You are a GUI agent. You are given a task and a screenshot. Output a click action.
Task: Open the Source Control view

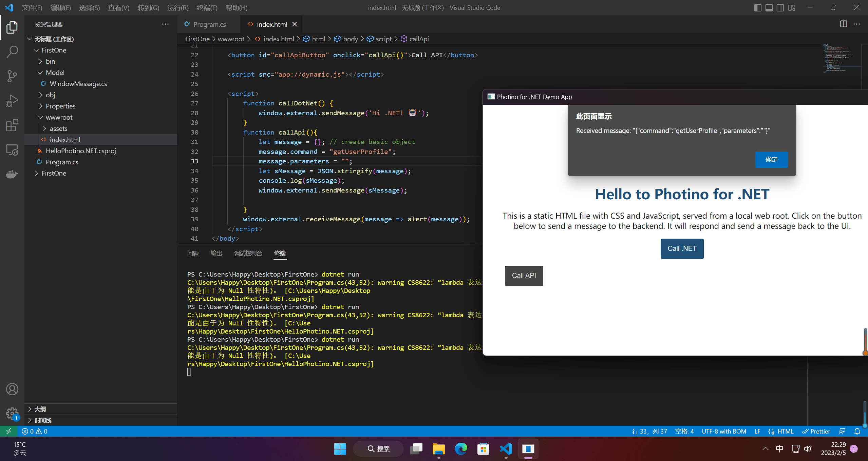coord(12,76)
